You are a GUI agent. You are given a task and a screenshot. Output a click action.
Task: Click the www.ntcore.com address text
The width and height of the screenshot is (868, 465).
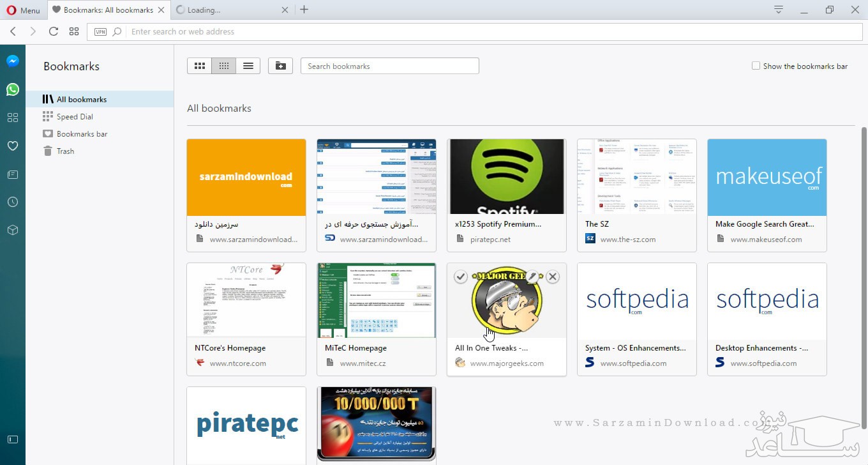(238, 363)
